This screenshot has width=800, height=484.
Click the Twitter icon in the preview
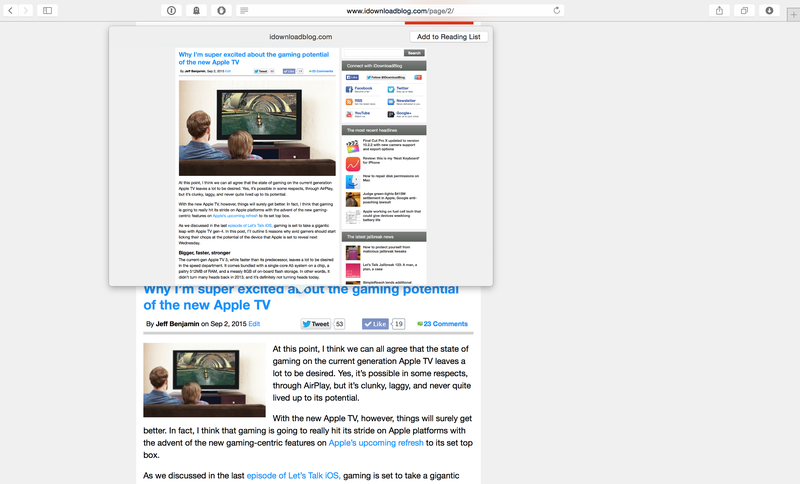(391, 89)
